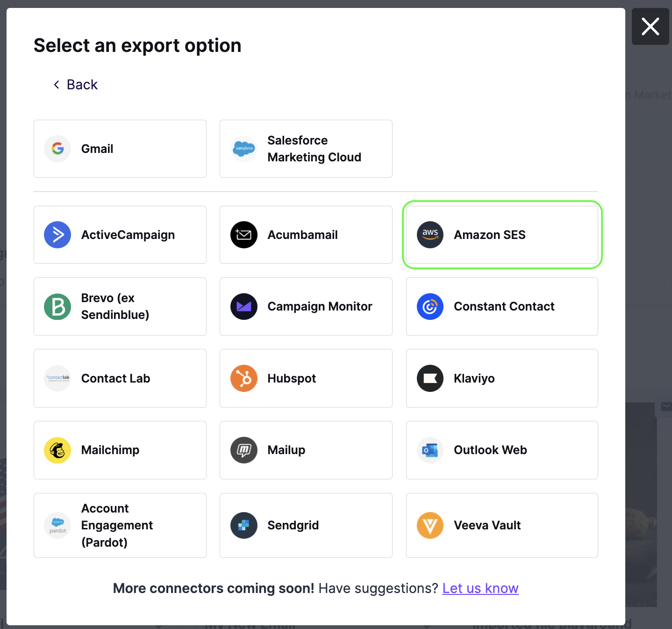672x629 pixels.
Task: Click the Outlook Web logo icon
Action: click(x=430, y=450)
